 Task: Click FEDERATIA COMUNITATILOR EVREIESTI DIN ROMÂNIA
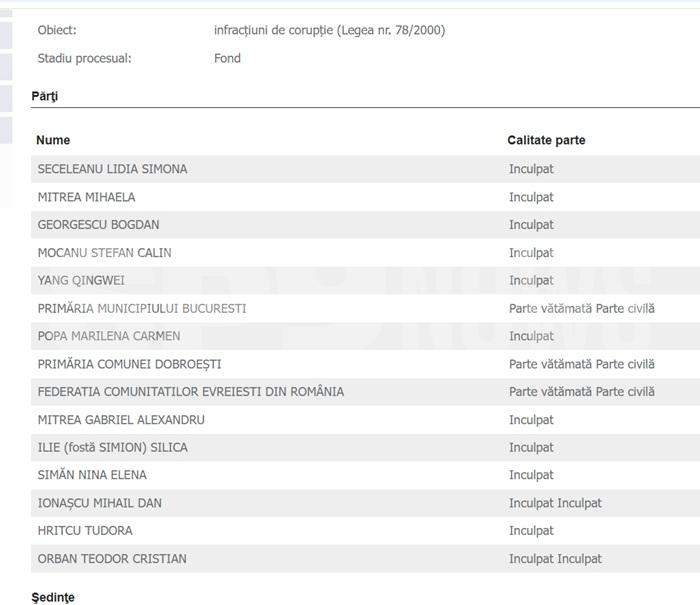pos(190,392)
